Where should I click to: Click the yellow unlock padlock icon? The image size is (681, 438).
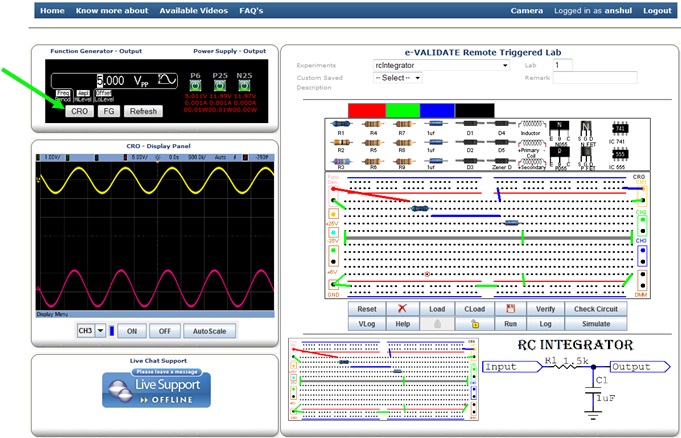[475, 325]
